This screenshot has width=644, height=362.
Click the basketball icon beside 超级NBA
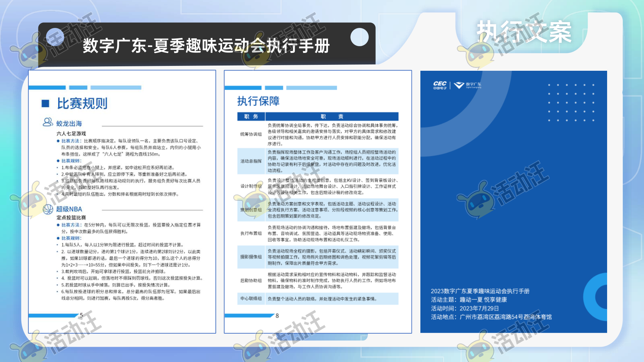point(48,209)
